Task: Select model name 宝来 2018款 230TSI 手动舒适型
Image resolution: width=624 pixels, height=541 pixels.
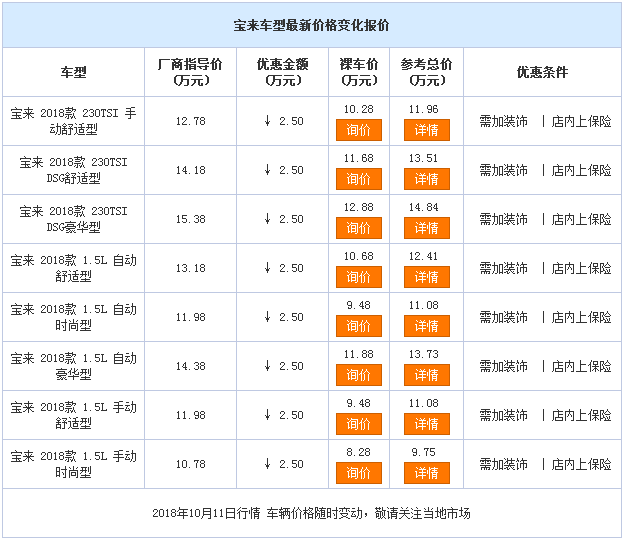Action: 73,121
